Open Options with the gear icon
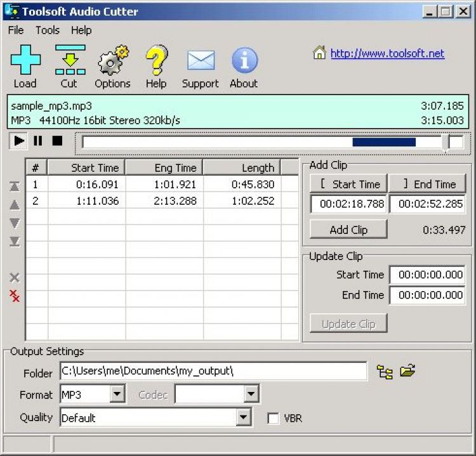Screen dimensions: 476x456 point(113,60)
